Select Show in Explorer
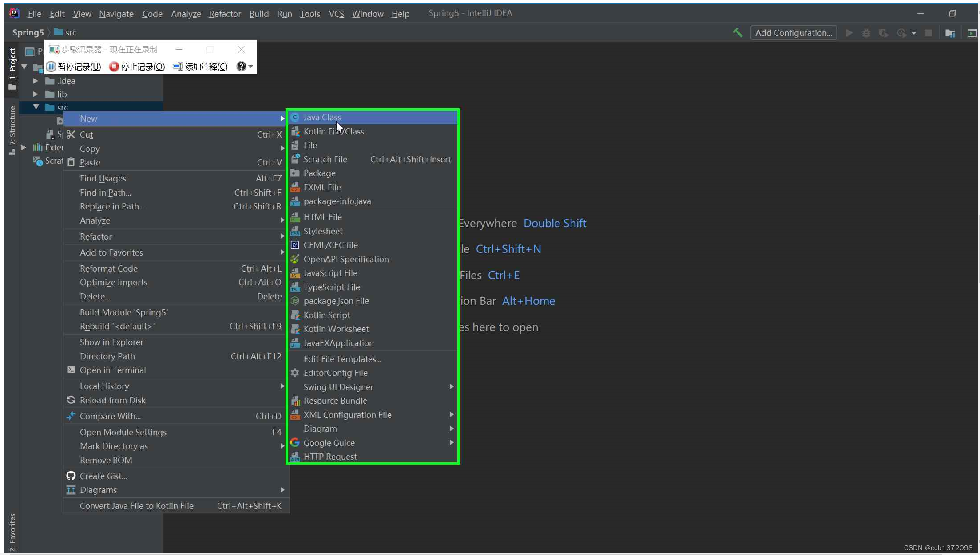The image size is (980, 555). [176, 342]
